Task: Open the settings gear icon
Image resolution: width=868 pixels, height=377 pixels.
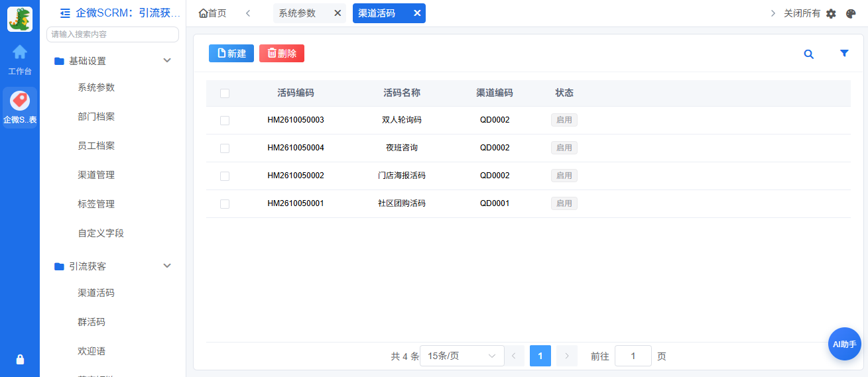Action: pos(831,13)
